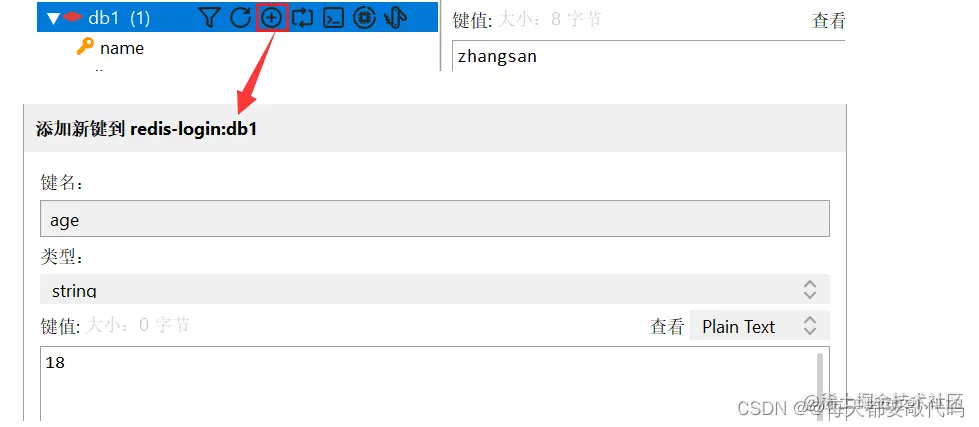Toggle live update icon for db1
Screen dimensions: 979x427
[x=302, y=18]
